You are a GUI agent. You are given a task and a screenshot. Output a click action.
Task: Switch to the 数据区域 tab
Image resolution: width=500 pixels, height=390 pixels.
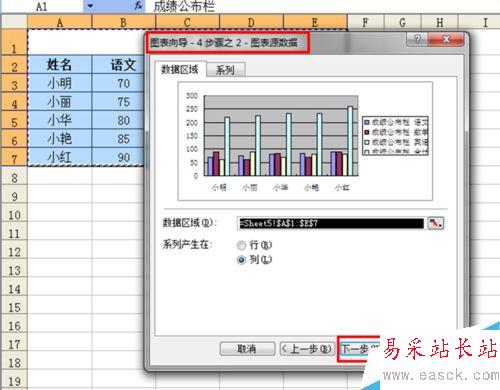(x=180, y=70)
